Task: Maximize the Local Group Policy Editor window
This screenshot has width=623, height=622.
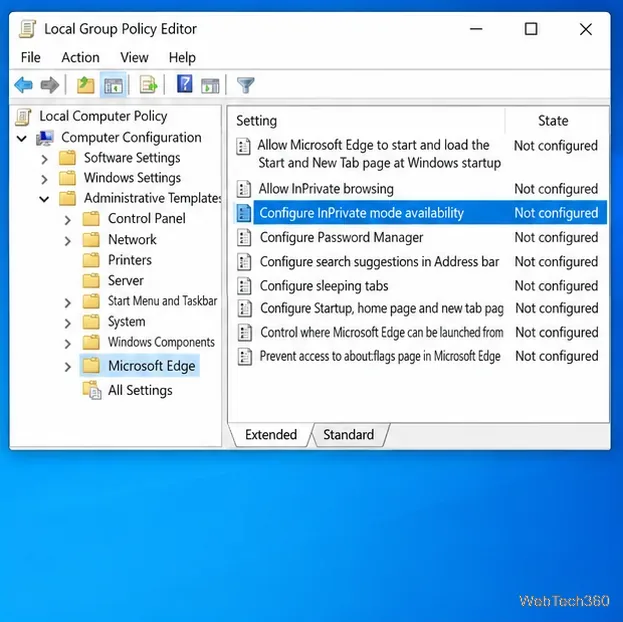Action: point(531,29)
